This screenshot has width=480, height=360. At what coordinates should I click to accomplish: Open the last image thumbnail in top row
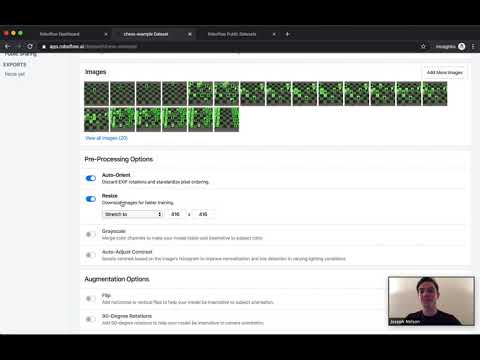435,94
